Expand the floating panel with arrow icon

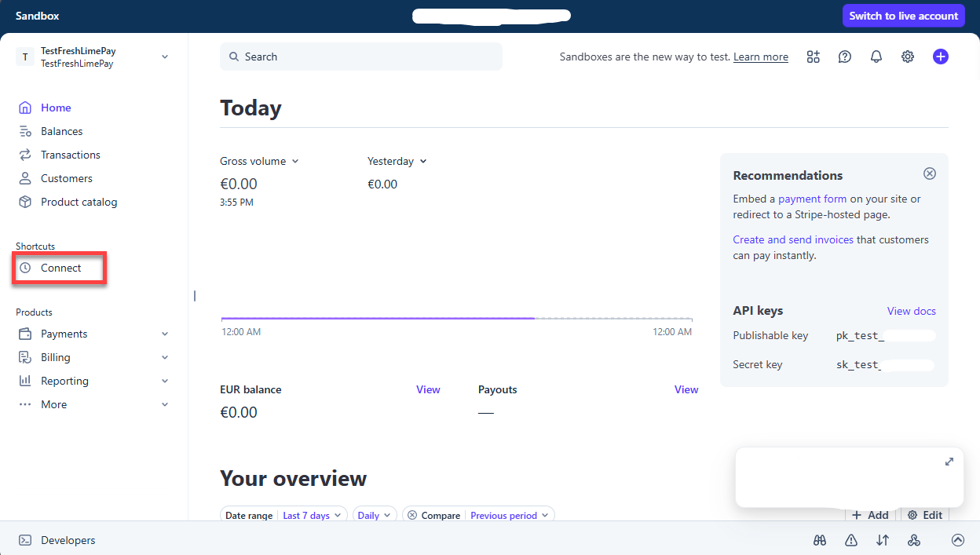pyautogui.click(x=949, y=462)
